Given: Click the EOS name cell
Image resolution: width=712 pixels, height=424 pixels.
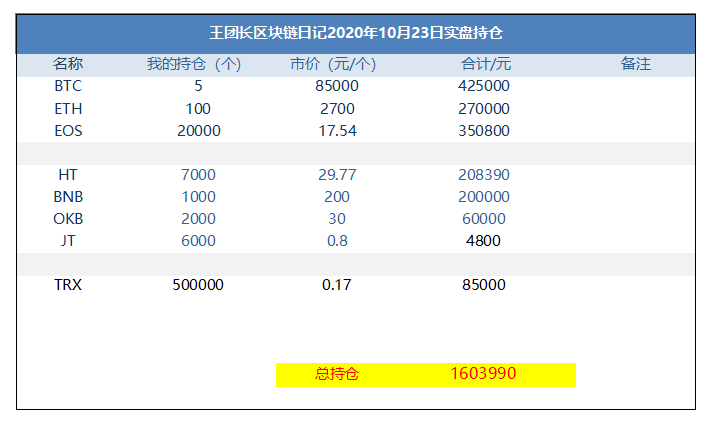Looking at the screenshot, I should coord(68,131).
